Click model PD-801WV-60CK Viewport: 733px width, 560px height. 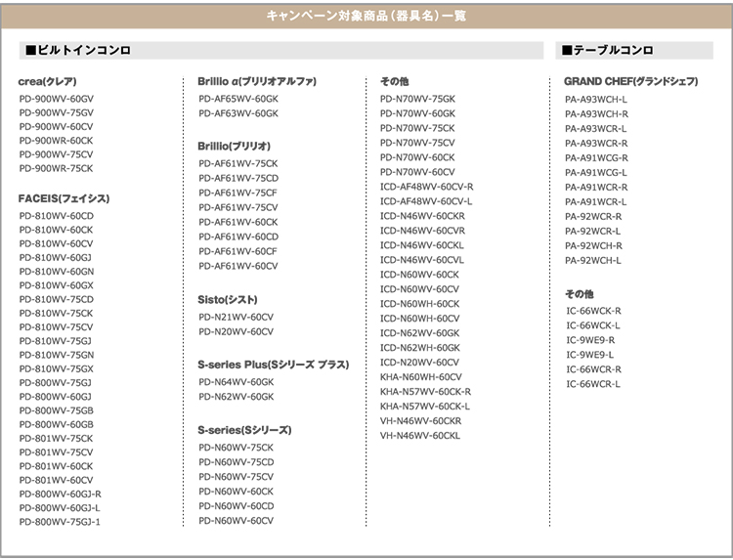(x=56, y=466)
